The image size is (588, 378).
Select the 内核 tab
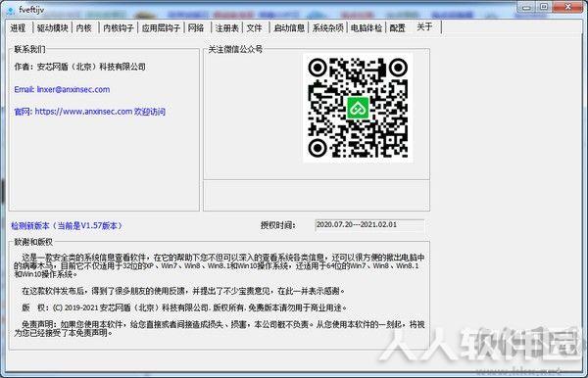84,28
